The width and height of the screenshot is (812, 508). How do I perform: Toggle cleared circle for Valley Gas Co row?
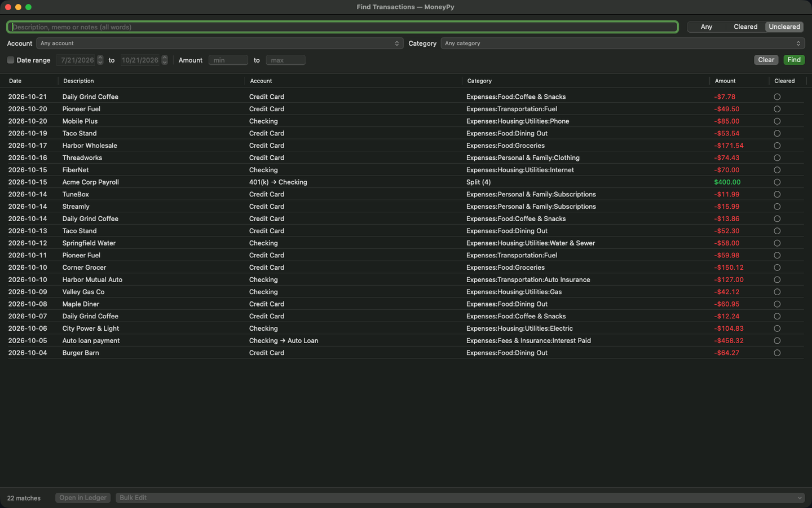[x=777, y=292]
